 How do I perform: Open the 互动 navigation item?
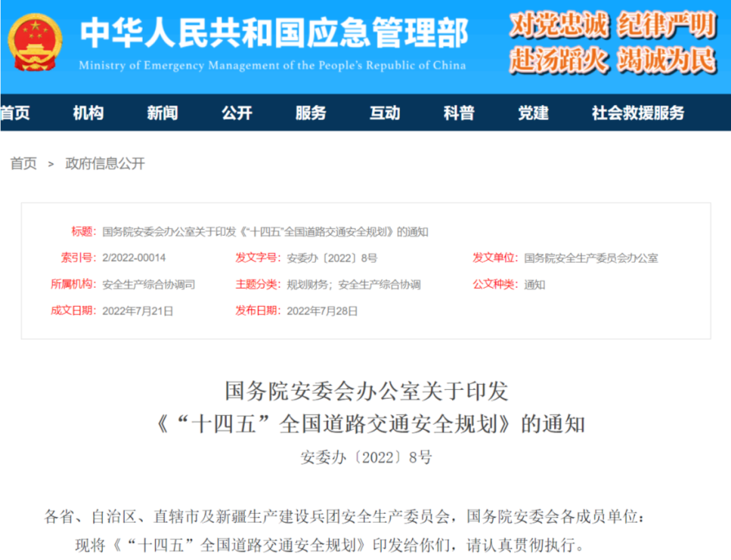coord(385,113)
